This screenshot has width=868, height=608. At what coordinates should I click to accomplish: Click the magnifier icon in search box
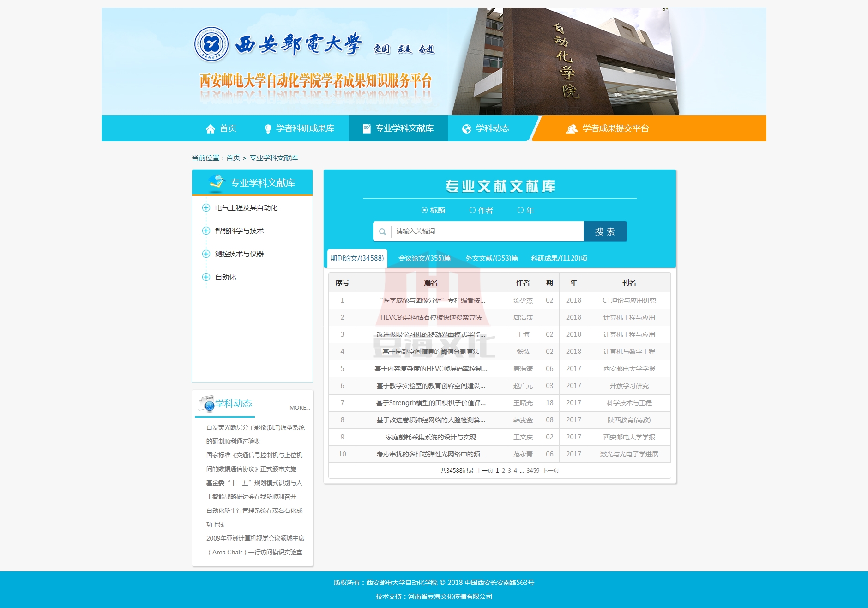[x=382, y=231]
